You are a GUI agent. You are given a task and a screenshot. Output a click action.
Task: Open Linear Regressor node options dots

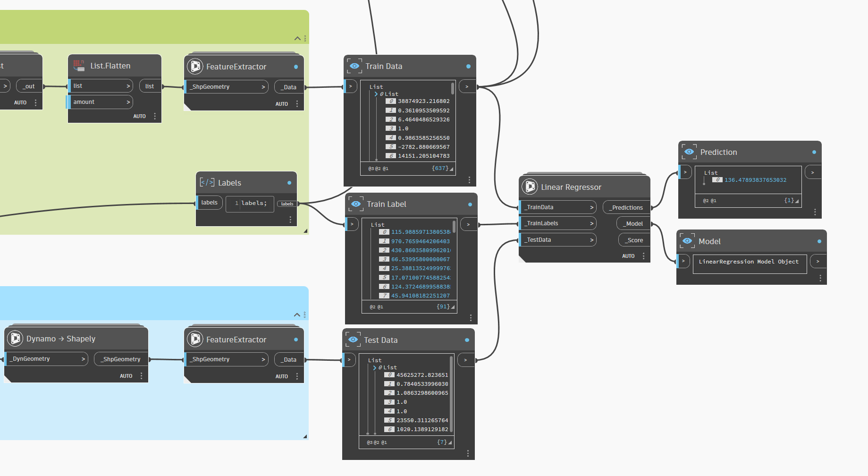point(643,256)
